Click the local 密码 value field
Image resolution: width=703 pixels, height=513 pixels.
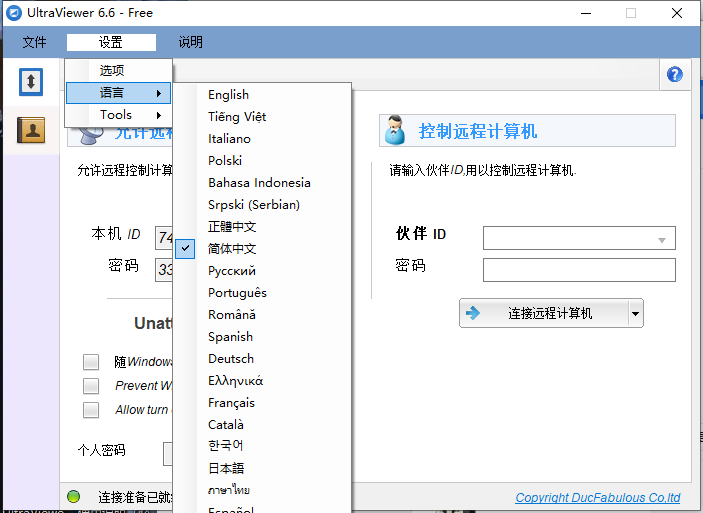(164, 270)
